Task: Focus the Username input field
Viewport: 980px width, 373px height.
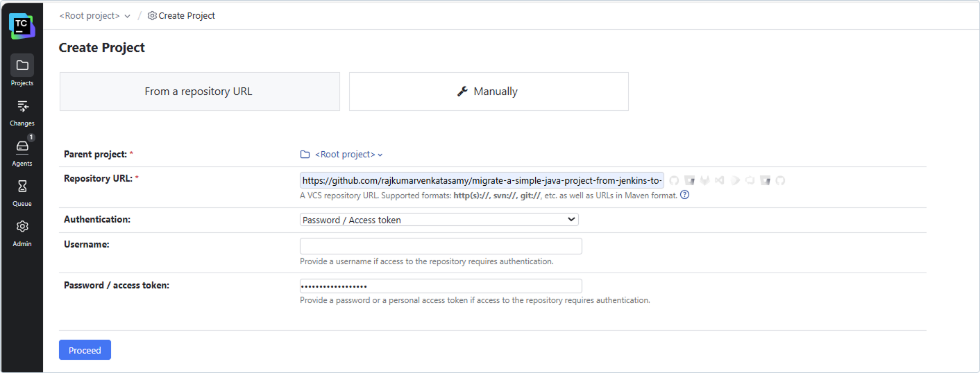Action: point(441,246)
